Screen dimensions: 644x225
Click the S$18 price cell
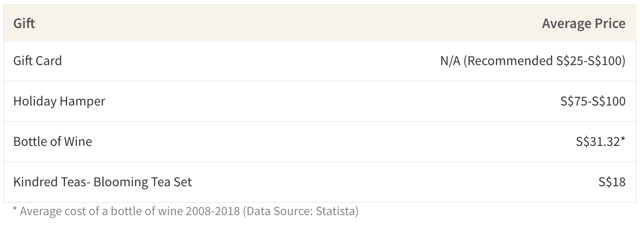[612, 182]
